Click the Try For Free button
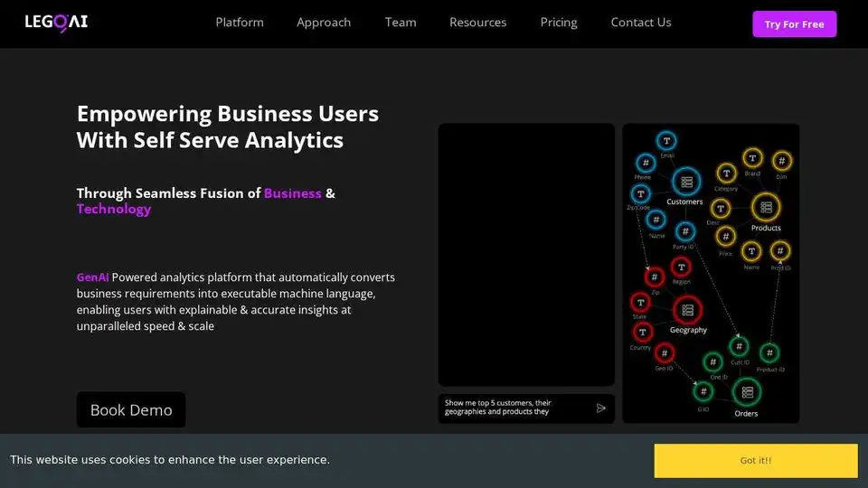The image size is (868, 488). 794,24
